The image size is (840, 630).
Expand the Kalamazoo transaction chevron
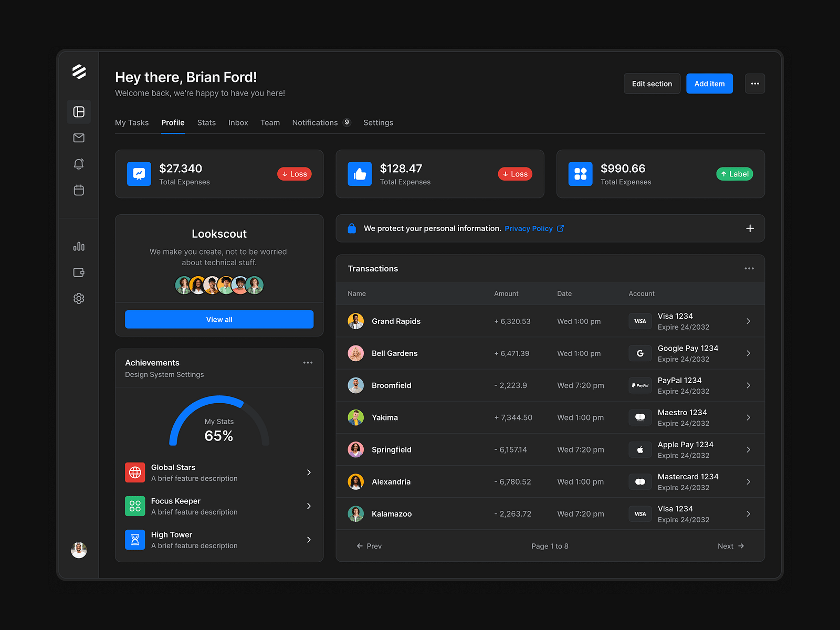748,514
